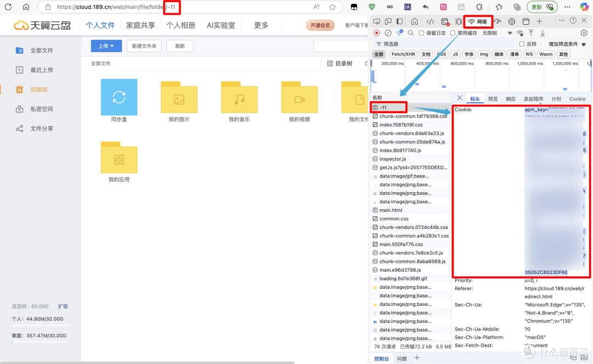The width and height of the screenshot is (593, 364).
Task: Toggle the WS request type filter
Action: pyautogui.click(x=529, y=54)
